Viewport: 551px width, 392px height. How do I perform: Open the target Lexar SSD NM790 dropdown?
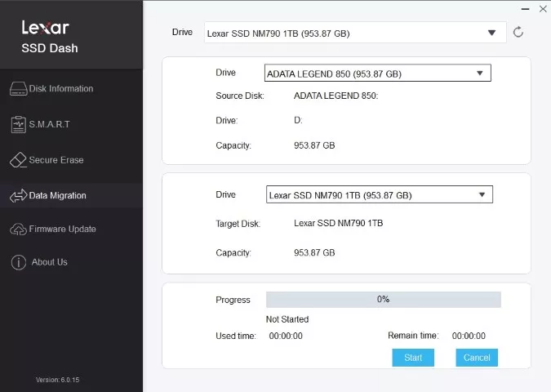click(x=482, y=195)
